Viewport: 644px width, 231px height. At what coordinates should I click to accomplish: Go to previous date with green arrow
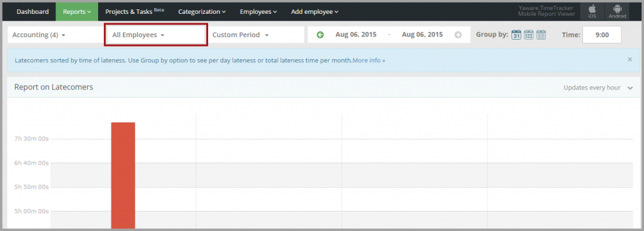tap(320, 35)
